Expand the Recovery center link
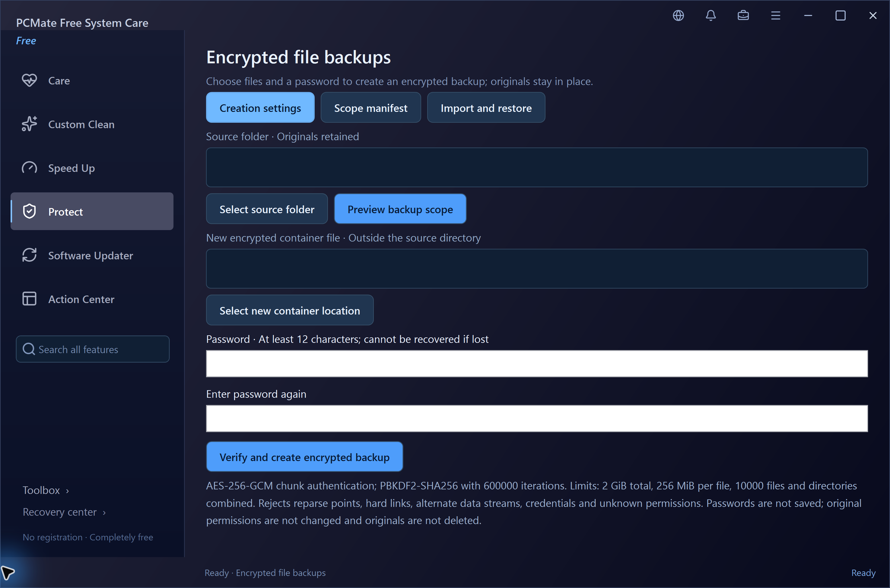This screenshot has height=588, width=890. tap(64, 512)
